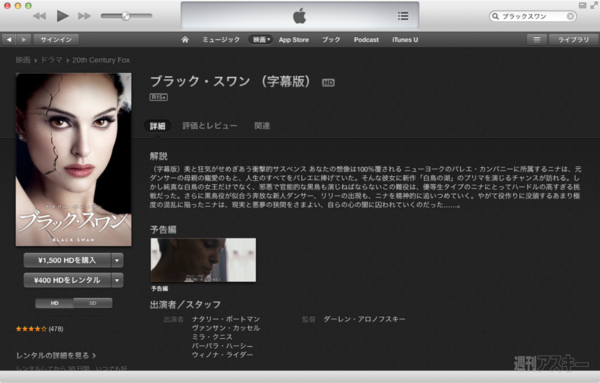Screen dimensions: 600x383
Task: Click the サインイン button
Action: point(56,39)
